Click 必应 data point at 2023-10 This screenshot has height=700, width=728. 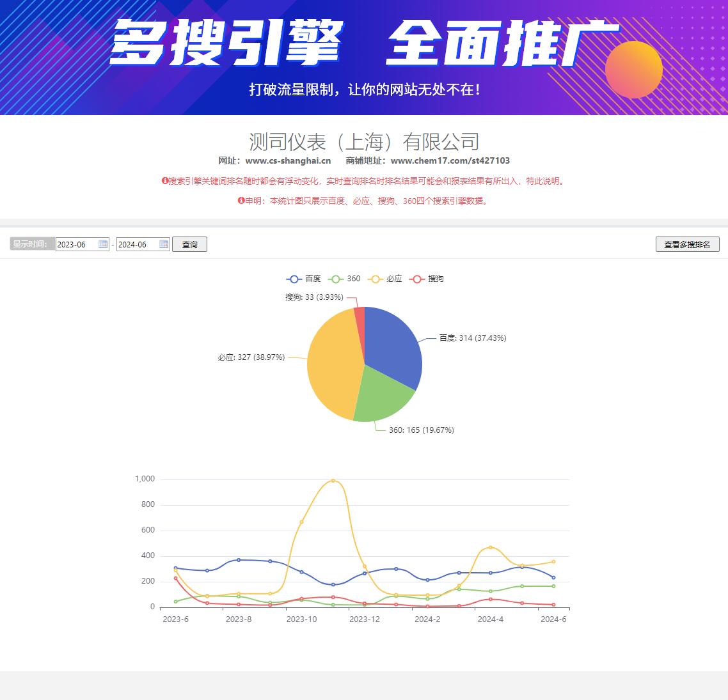(x=302, y=522)
